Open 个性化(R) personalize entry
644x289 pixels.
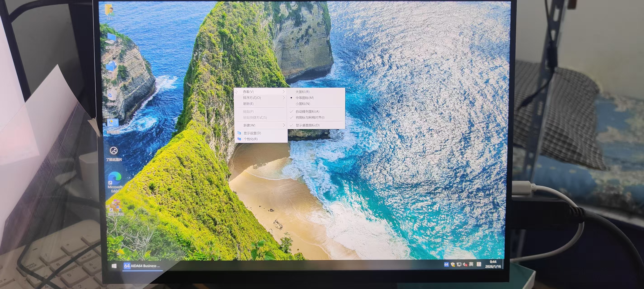[x=250, y=139]
